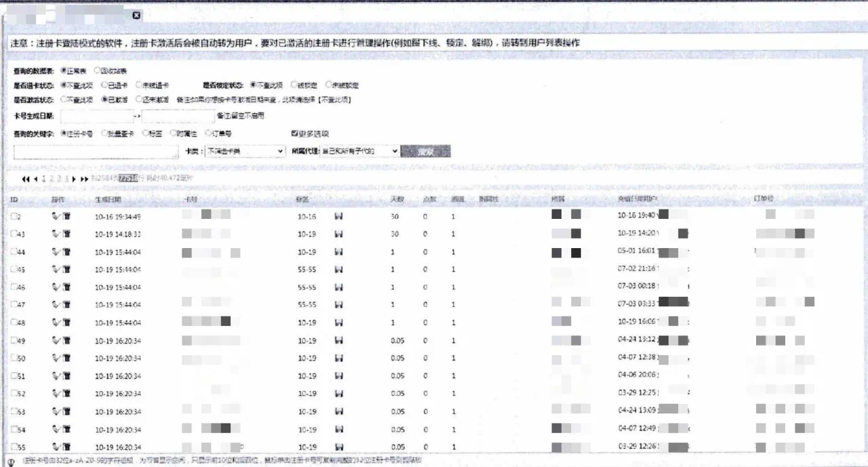Click the 搜索 search button
Viewport: 868px width, 467px height.
coord(425,151)
